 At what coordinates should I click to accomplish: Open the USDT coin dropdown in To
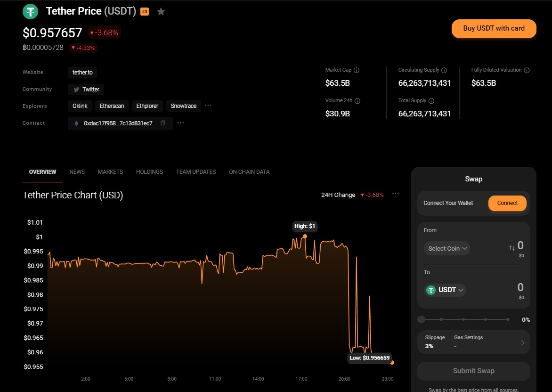click(x=446, y=290)
